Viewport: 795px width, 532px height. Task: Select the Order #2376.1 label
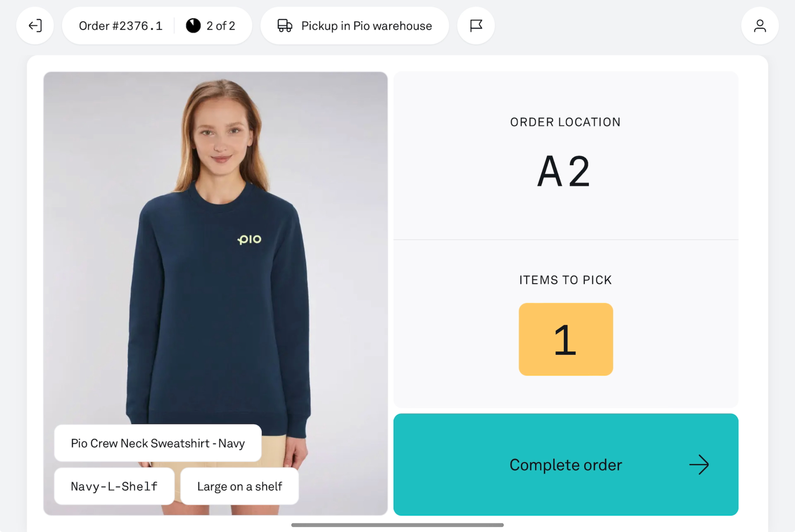click(121, 26)
